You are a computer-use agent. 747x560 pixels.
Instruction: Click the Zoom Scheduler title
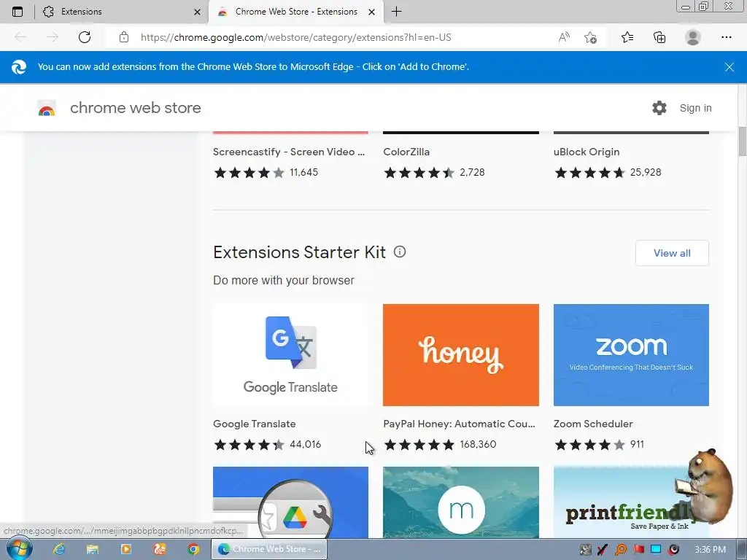(593, 424)
